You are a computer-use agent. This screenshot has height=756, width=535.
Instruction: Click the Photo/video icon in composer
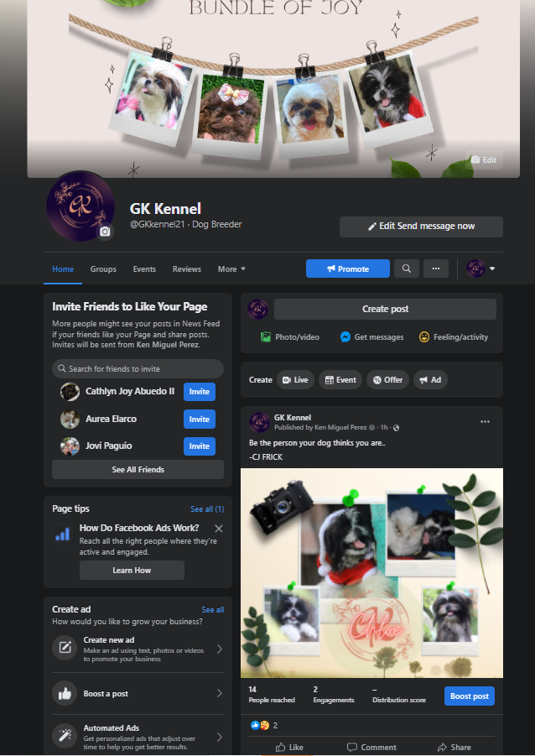tap(266, 337)
